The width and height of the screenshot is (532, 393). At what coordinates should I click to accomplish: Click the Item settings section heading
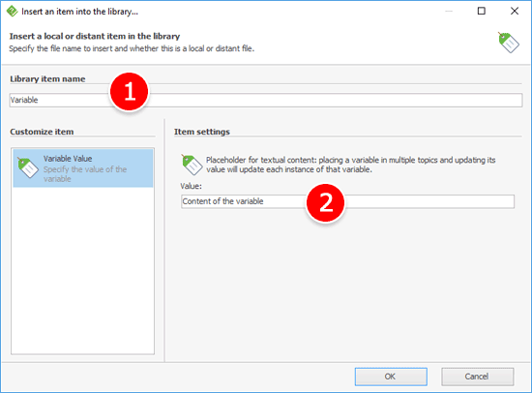click(202, 132)
